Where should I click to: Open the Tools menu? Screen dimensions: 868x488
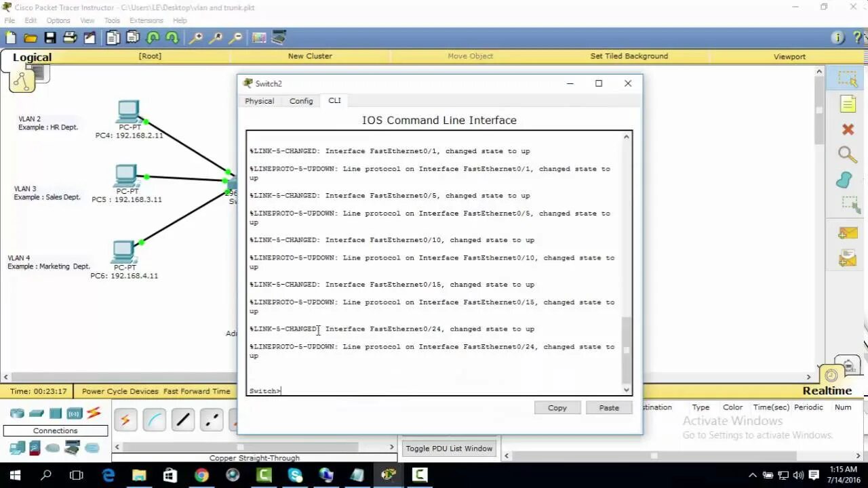click(112, 20)
